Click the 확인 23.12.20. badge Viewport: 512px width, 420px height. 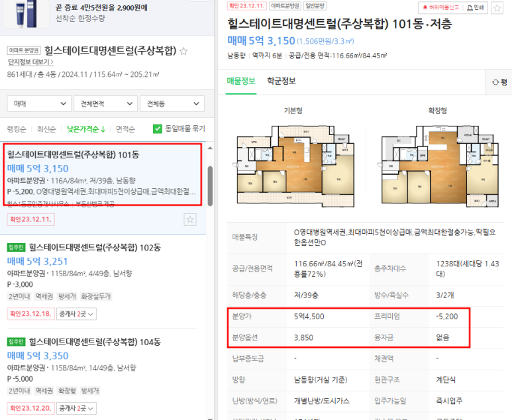30,408
